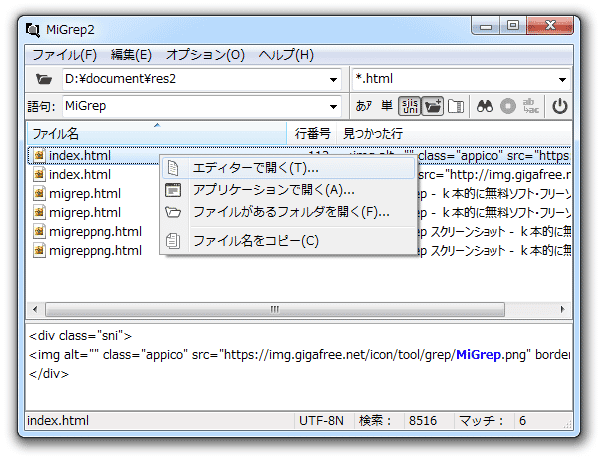
Task: Click the highlighted MiGrep text in preview
Action: [478, 354]
